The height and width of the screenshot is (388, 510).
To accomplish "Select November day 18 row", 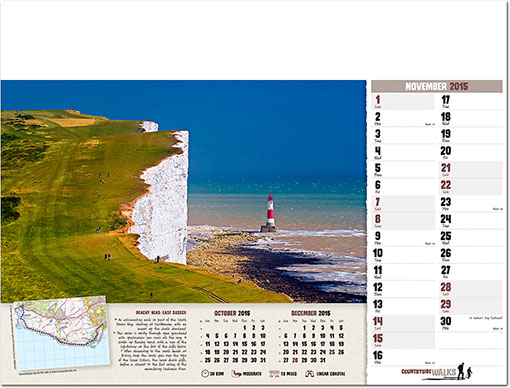I will [471, 118].
